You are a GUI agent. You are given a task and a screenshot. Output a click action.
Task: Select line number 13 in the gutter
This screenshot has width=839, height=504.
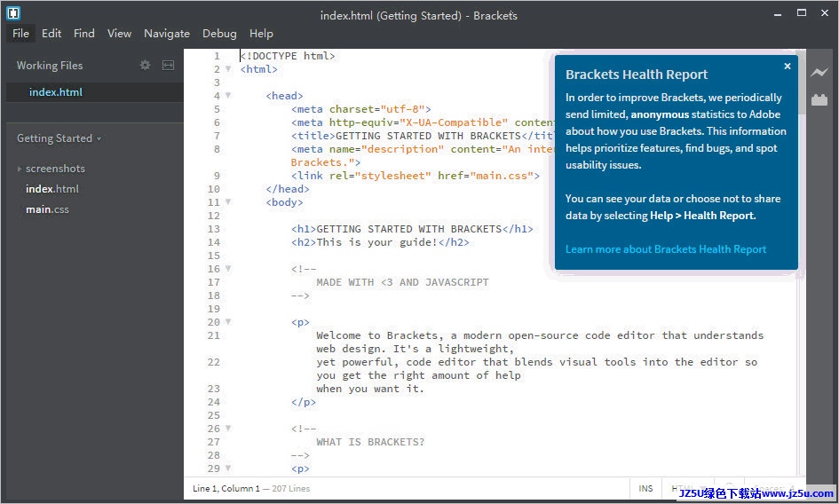213,229
